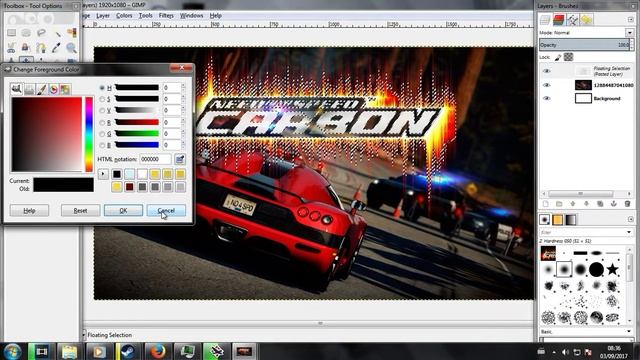Click the Opacity slider in Layers panel
The width and height of the screenshot is (640, 360).
click(584, 44)
